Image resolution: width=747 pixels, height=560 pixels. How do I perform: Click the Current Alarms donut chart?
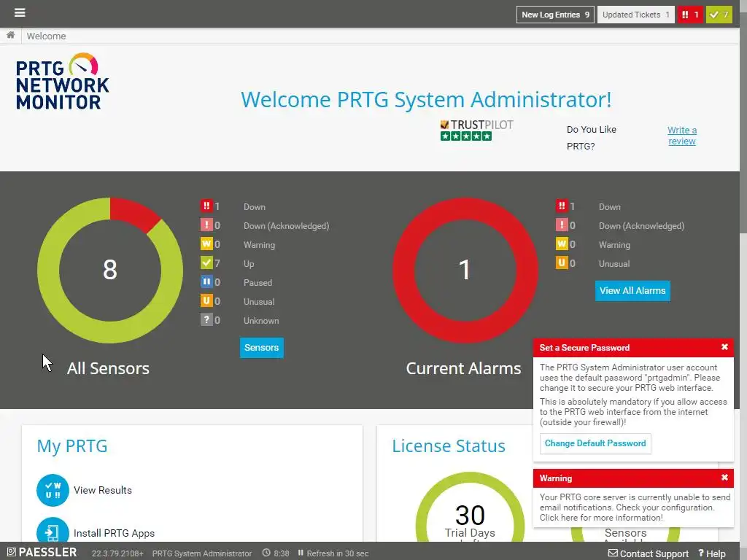pos(465,270)
